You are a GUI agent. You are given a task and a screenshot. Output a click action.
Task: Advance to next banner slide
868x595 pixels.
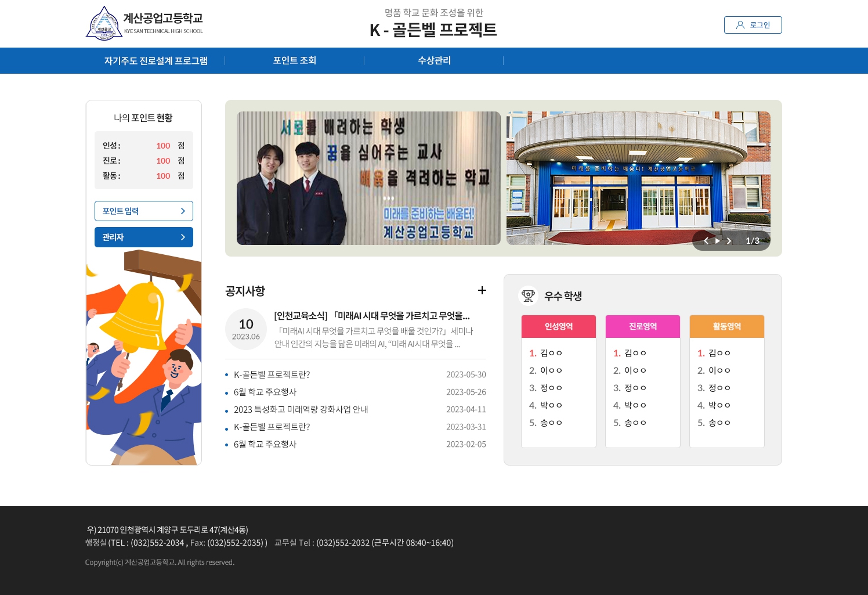(x=729, y=241)
